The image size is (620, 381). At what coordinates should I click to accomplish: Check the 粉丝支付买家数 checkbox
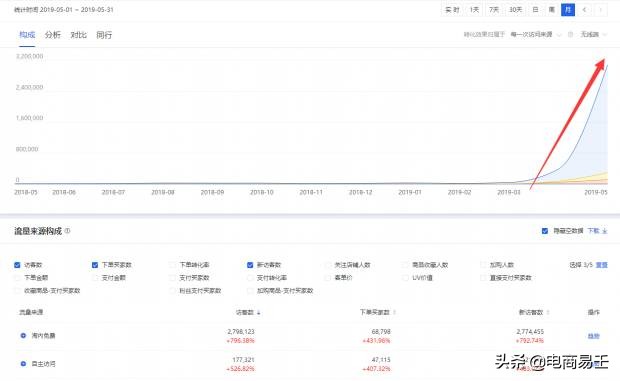click(172, 291)
